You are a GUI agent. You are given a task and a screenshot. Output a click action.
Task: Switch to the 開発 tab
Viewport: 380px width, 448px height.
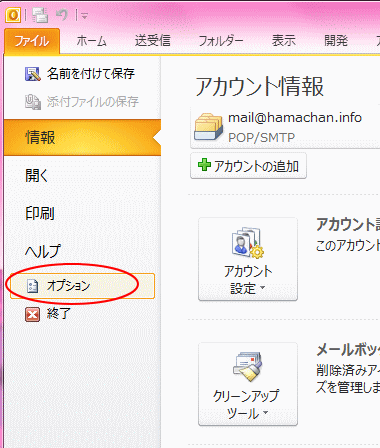(336, 41)
